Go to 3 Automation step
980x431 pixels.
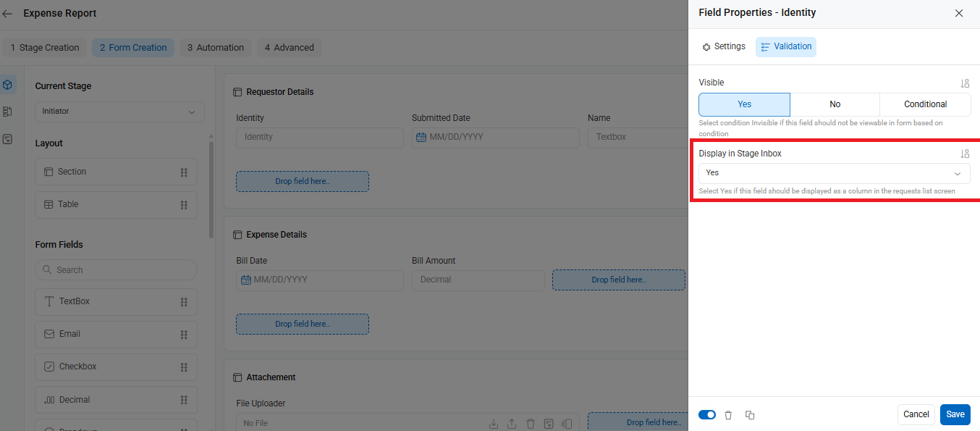coord(216,48)
